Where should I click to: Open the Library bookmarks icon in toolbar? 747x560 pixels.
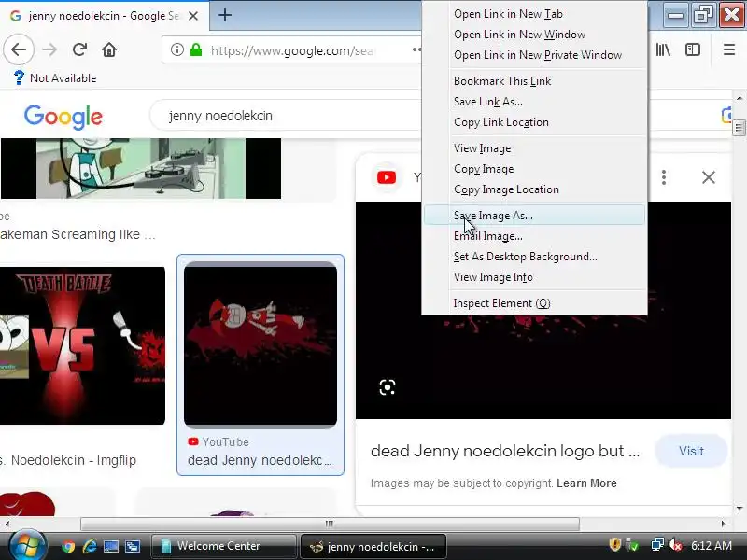(x=663, y=49)
